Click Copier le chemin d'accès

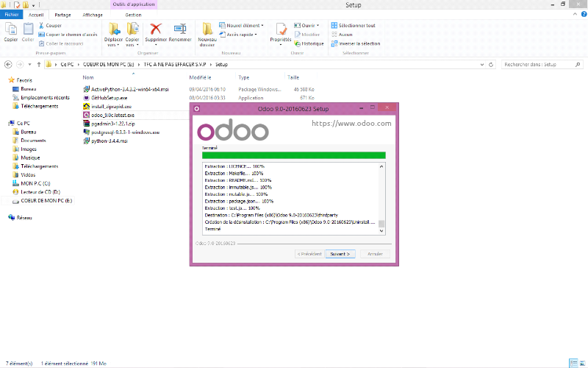click(x=68, y=35)
